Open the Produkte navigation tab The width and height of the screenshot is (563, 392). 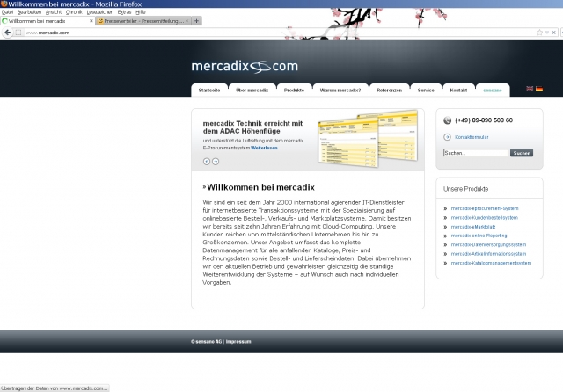click(294, 90)
